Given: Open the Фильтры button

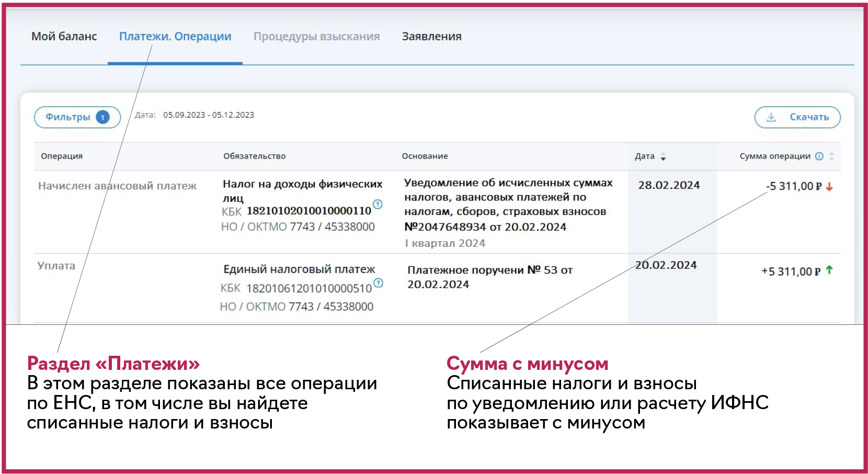Looking at the screenshot, I should 77,117.
